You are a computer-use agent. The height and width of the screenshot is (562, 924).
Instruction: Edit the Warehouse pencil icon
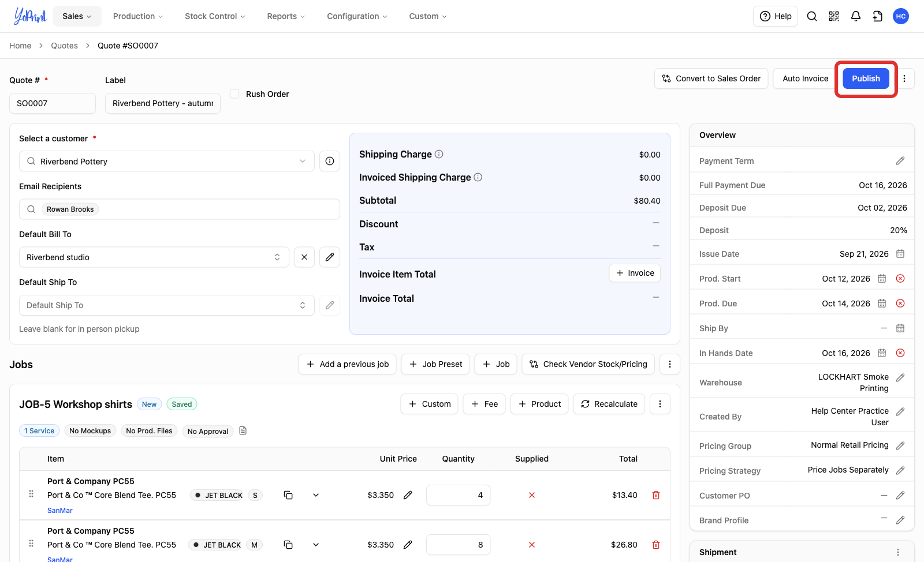point(900,377)
